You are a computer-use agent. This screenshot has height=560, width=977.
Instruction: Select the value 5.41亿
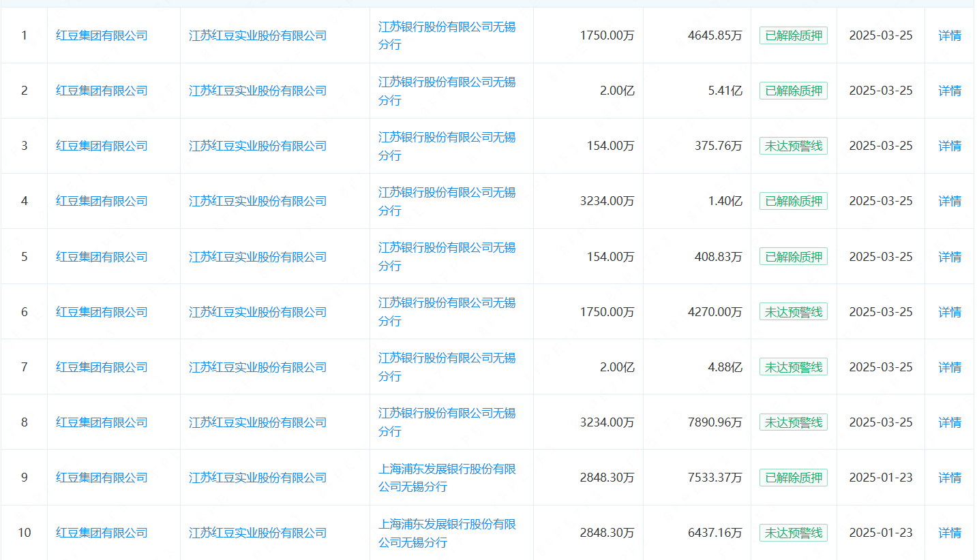tap(725, 91)
